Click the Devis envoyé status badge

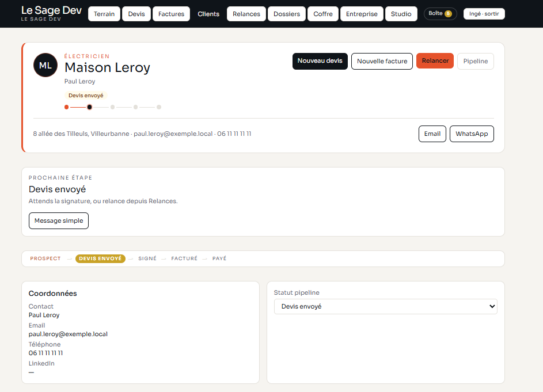86,95
